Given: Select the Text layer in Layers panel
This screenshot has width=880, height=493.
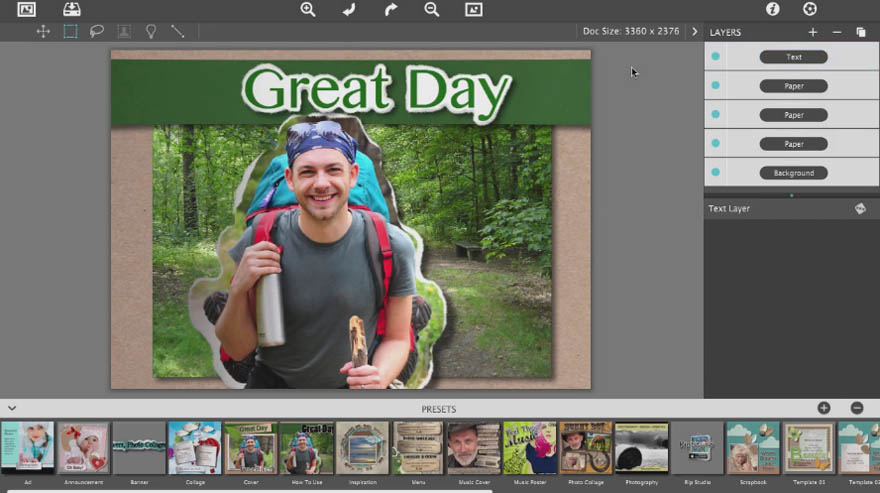Looking at the screenshot, I should point(793,57).
